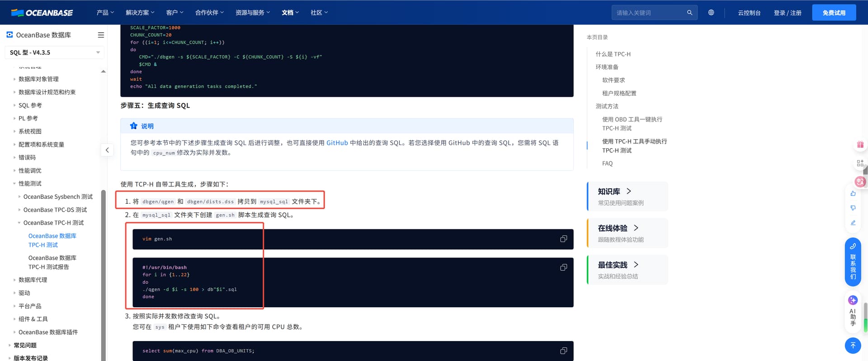The height and width of the screenshot is (361, 868).
Task: Copy the vim gen.sh code block
Action: (x=563, y=239)
